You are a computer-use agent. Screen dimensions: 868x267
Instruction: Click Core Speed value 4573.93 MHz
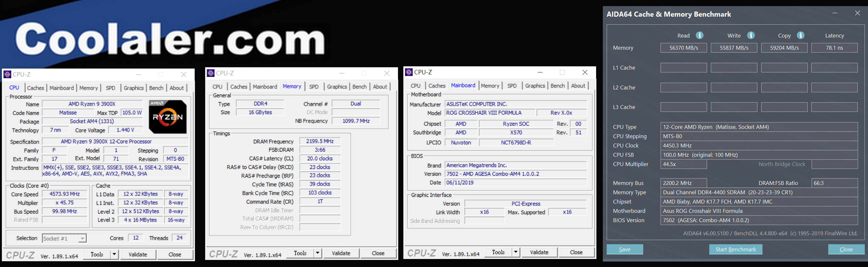pos(64,194)
